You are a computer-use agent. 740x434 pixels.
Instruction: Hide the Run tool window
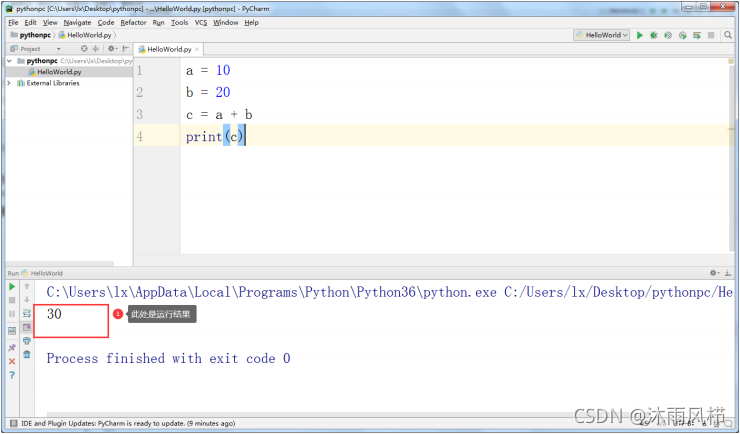[728, 273]
